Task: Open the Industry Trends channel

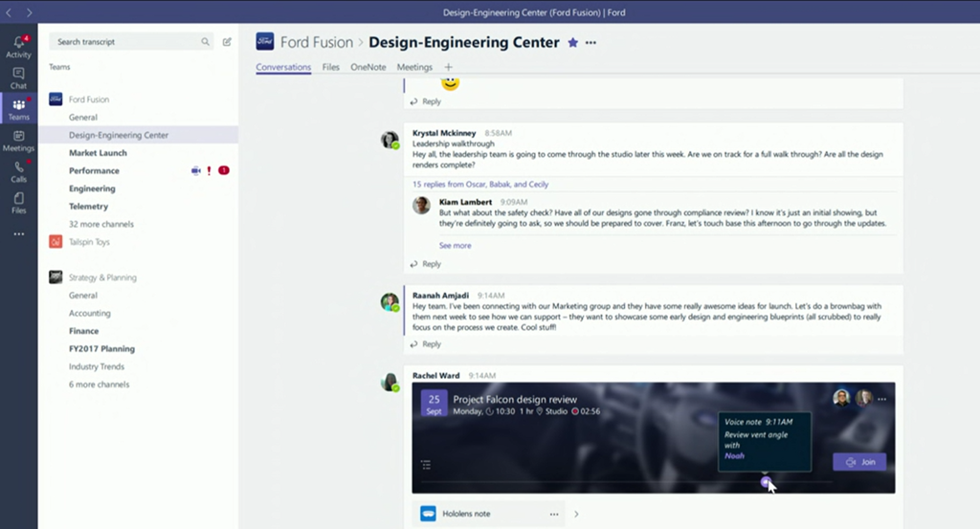Action: [x=97, y=366]
